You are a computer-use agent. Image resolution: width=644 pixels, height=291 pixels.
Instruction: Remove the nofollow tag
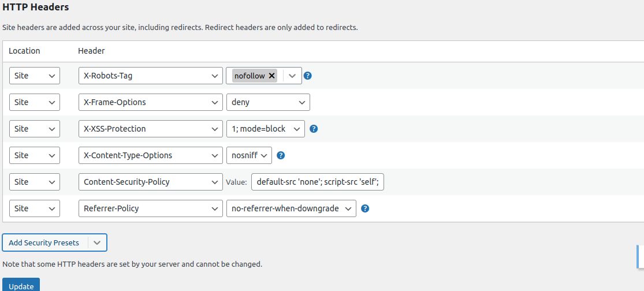272,76
